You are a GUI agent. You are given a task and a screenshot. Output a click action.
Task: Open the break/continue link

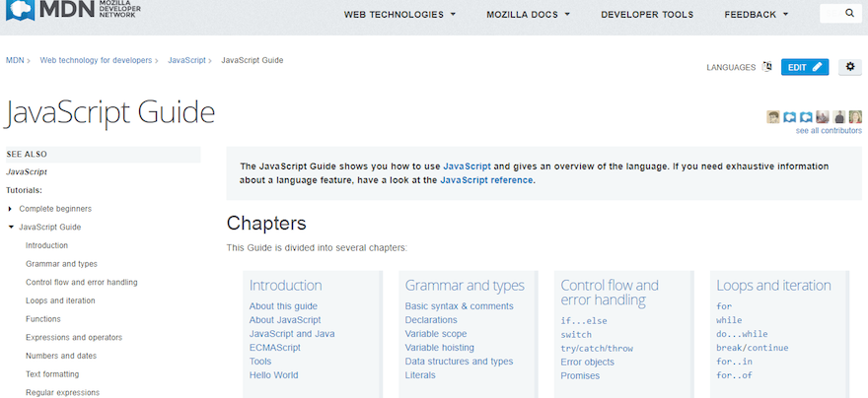(753, 348)
